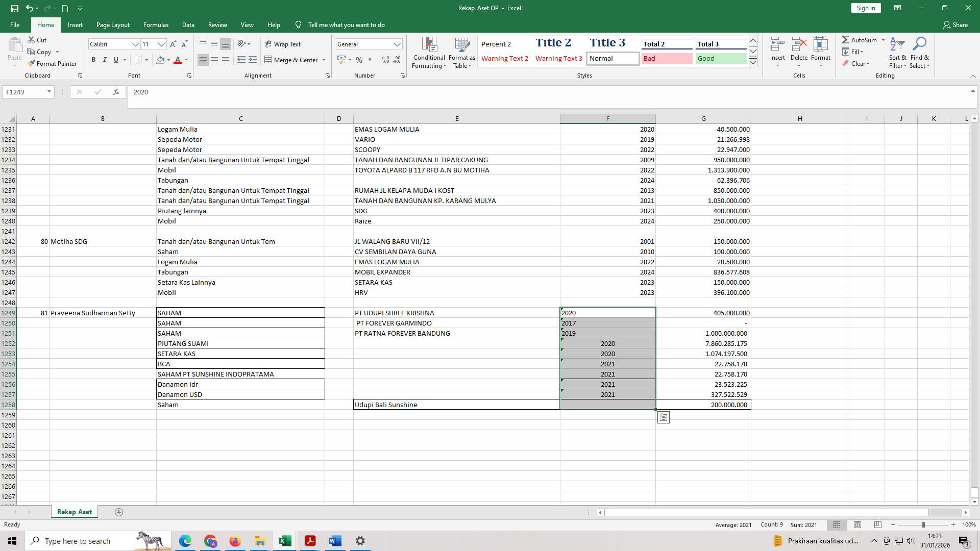
Task: Apply bold formatting
Action: coord(93,60)
